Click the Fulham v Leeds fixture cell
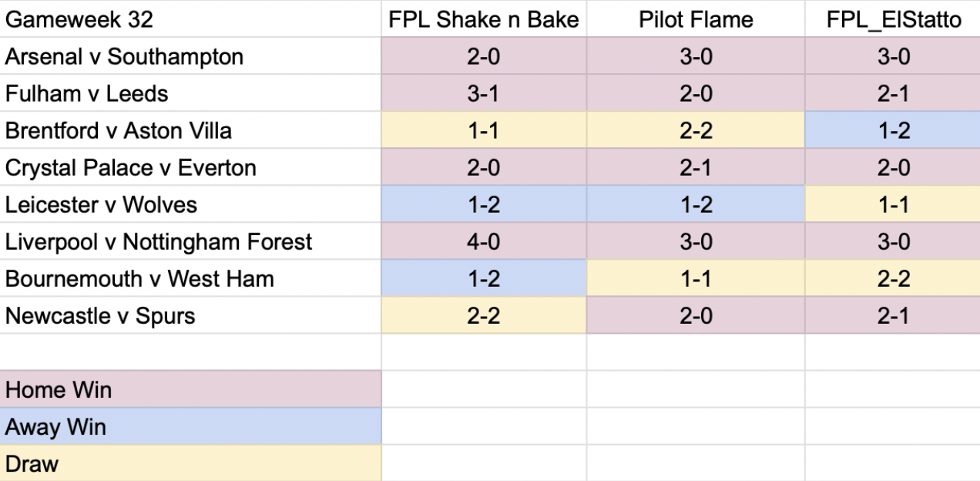Screen dimensions: 980x481 click(190, 93)
